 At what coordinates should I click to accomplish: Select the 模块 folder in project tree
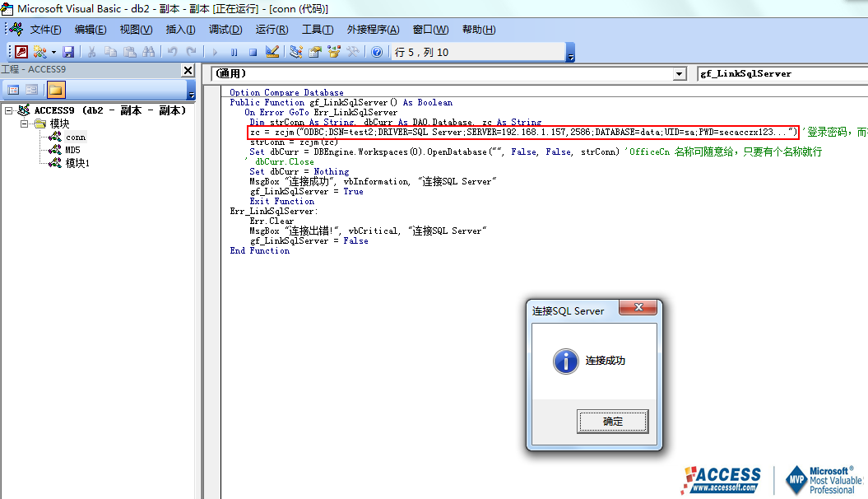coord(59,124)
